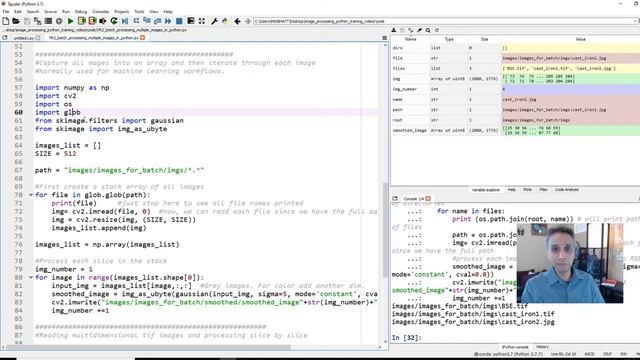Click the In [32] console prompt
Viewport: 640px width, 360px height.
click(407, 338)
